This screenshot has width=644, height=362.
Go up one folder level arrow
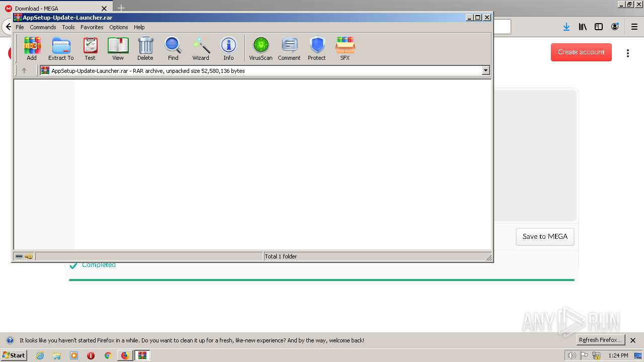click(24, 71)
